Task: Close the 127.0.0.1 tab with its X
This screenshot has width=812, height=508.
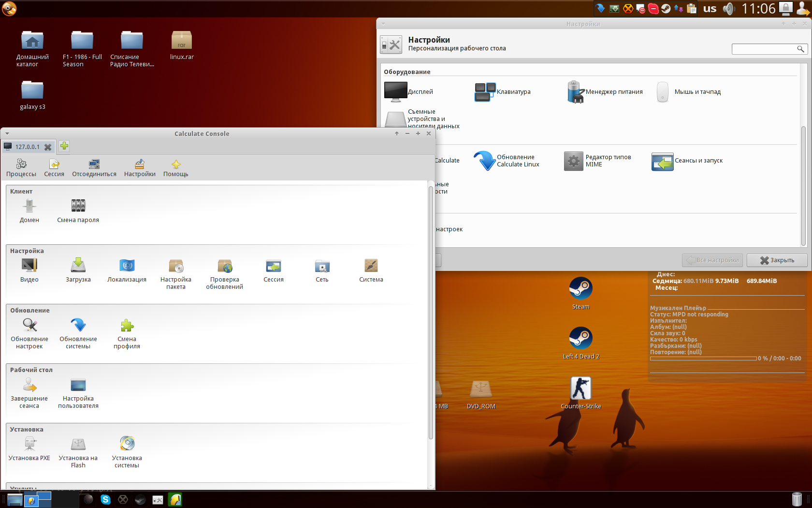Action: (48, 147)
